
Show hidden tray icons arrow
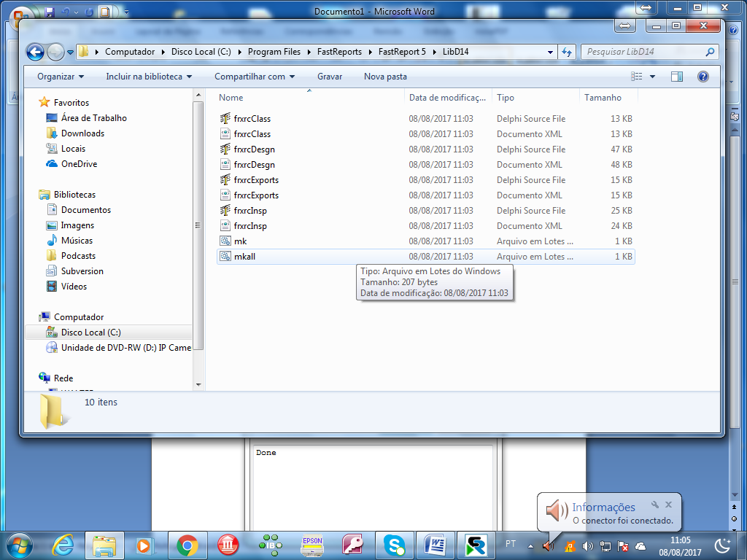[530, 545]
